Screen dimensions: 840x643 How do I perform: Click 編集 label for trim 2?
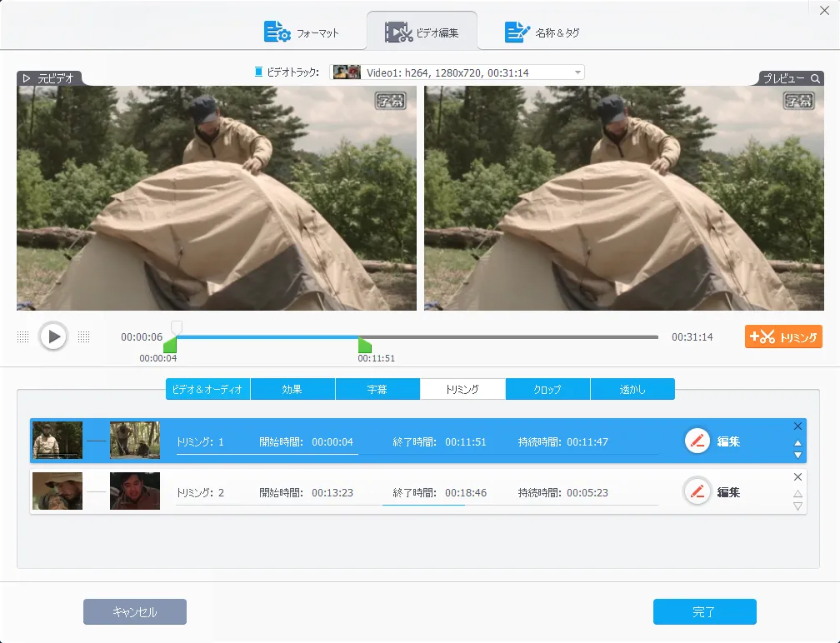pyautogui.click(x=728, y=492)
